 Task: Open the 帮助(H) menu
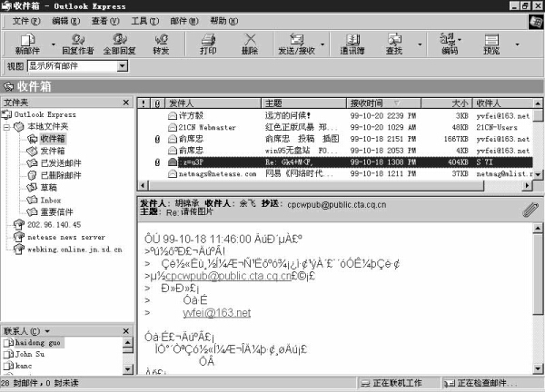point(224,21)
